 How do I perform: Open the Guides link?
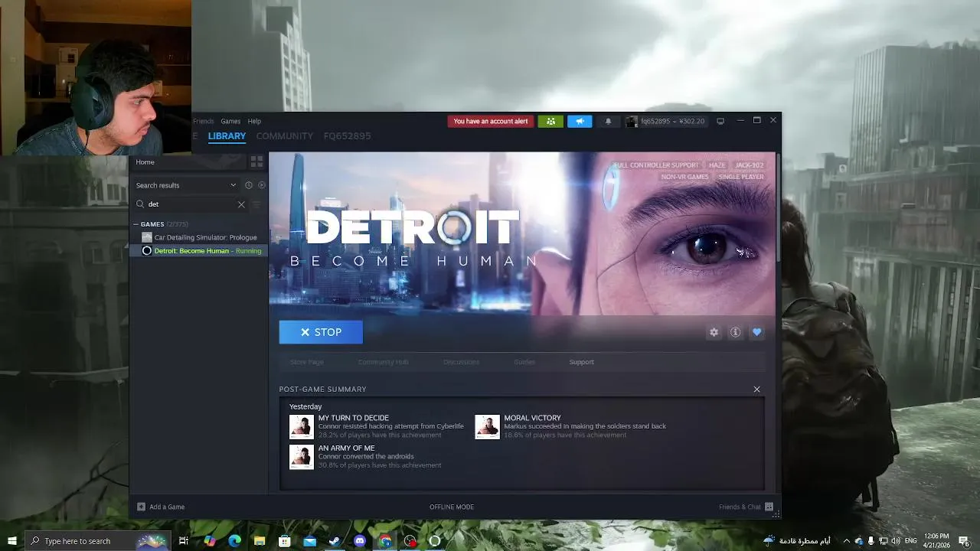click(x=524, y=362)
